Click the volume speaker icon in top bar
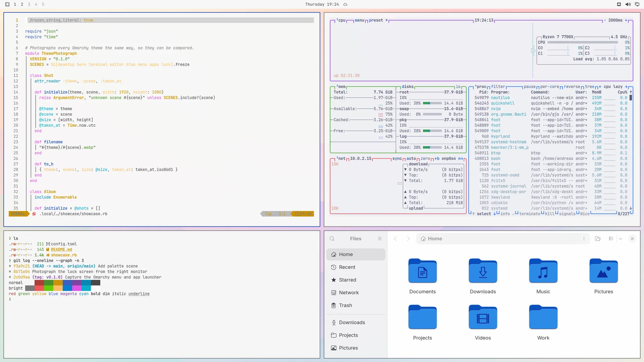644x362 pixels. tap(628, 4)
